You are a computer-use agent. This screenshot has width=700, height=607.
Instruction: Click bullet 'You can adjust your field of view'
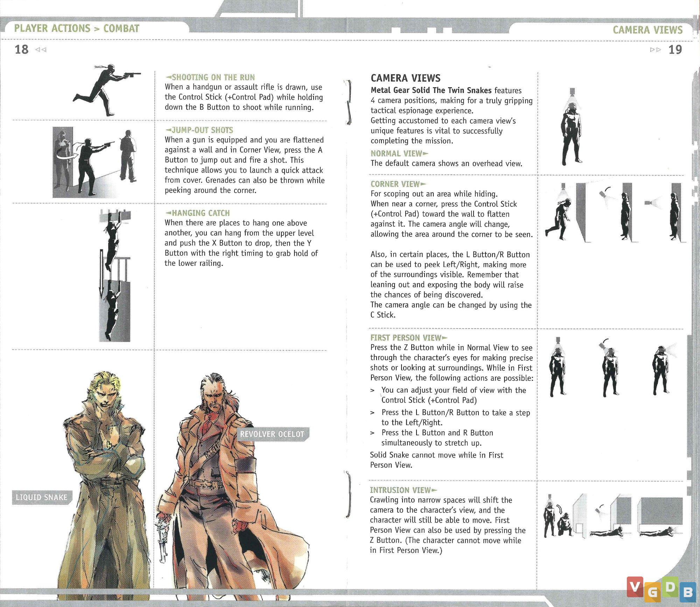[x=454, y=390]
